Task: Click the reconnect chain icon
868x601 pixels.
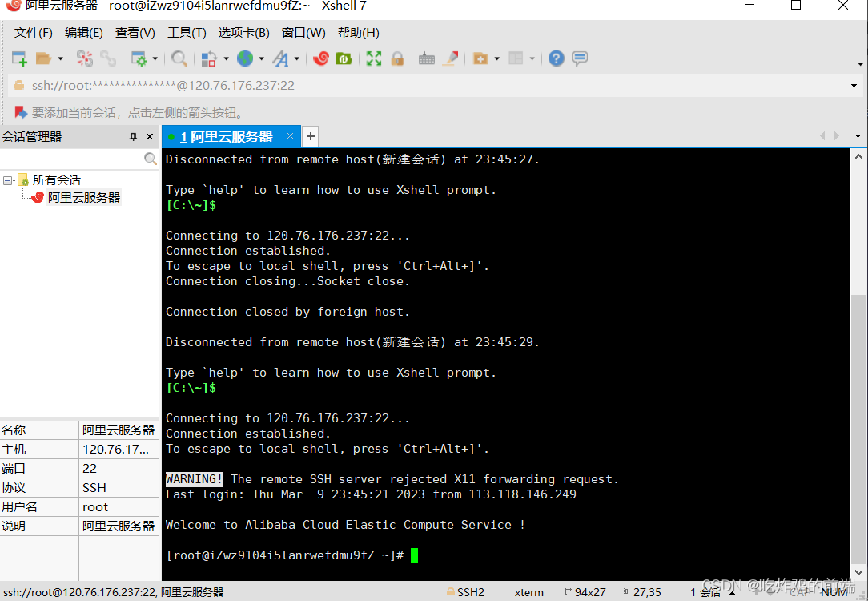Action: 108,58
